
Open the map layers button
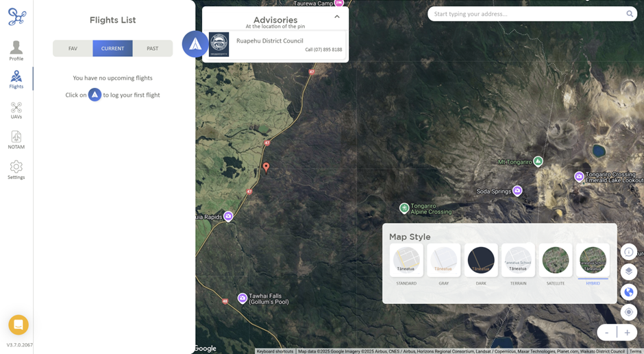(x=628, y=272)
